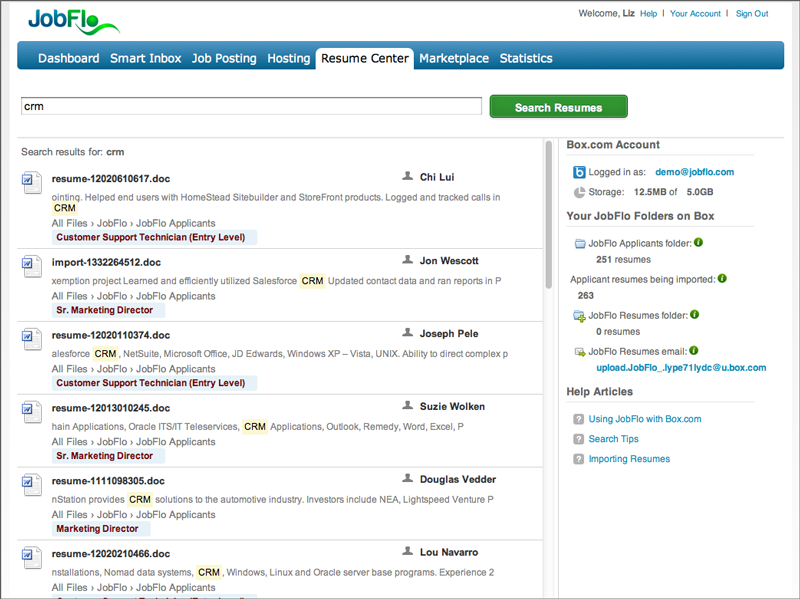Click Sr. Marketing Director tag under Suzie Wolken
Image resolution: width=800 pixels, height=599 pixels.
click(x=108, y=456)
